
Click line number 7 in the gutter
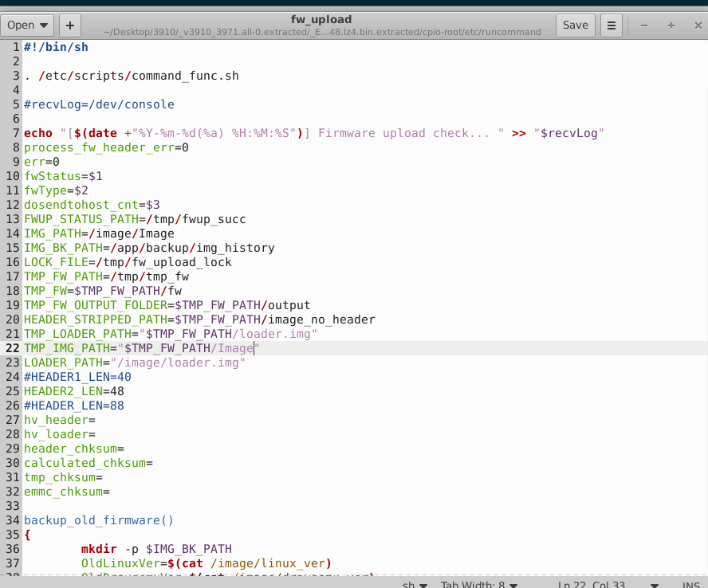15,133
